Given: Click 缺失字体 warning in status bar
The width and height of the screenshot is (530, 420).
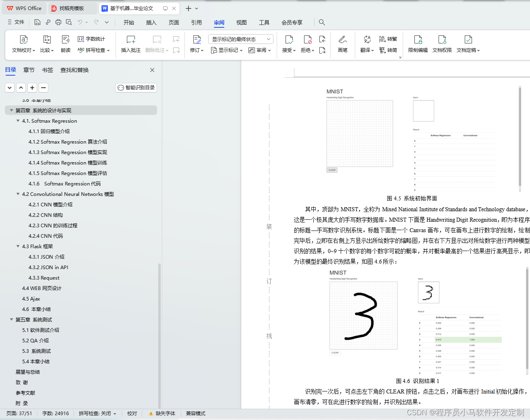Looking at the screenshot, I should tap(162, 414).
